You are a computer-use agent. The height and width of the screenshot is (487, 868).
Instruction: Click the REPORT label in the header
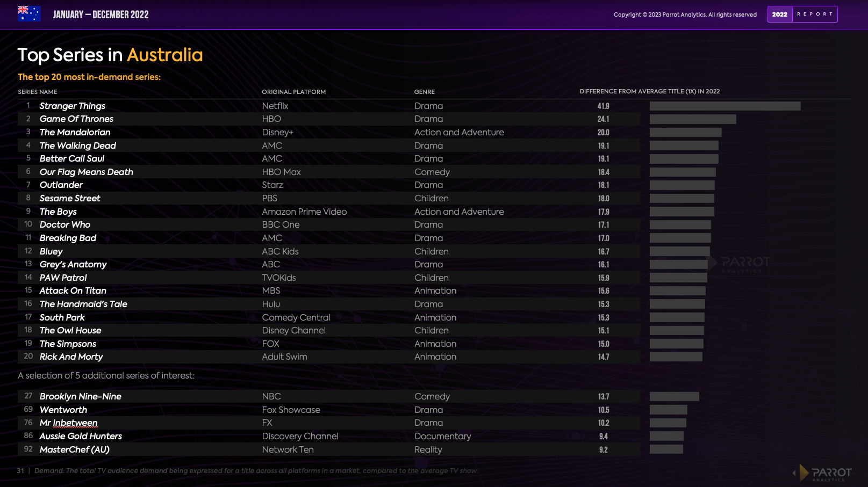point(815,14)
